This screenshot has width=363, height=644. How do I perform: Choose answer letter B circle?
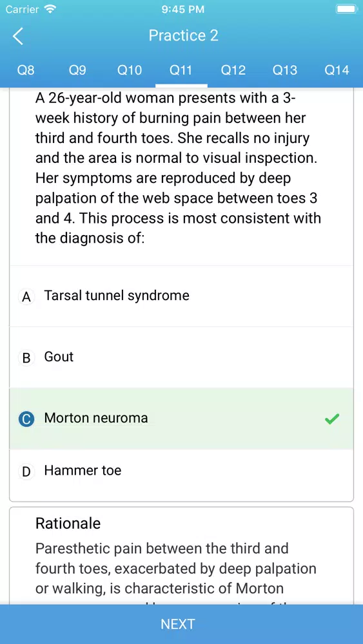click(26, 357)
